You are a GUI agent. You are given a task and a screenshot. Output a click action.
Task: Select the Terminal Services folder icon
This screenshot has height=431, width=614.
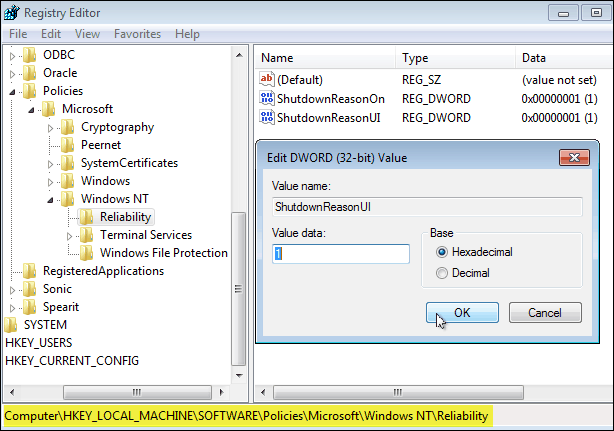(87, 235)
